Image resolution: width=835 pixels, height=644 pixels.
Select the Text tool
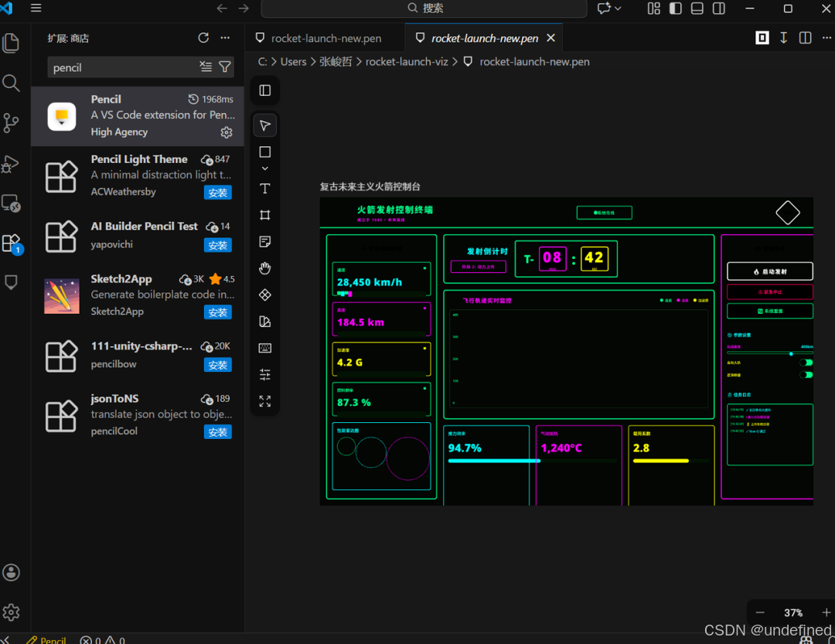pos(265,189)
